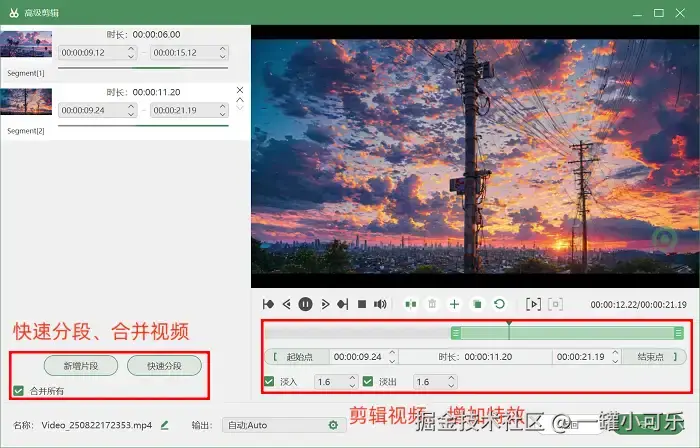Viewport: 700px width, 448px height.
Task: Click the grey unselected area of the timeline
Action: pyautogui.click(x=358, y=332)
